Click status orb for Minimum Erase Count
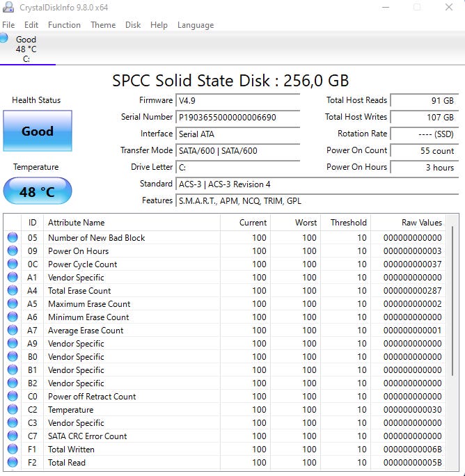Viewport: 465px width, 476px height. [x=13, y=317]
